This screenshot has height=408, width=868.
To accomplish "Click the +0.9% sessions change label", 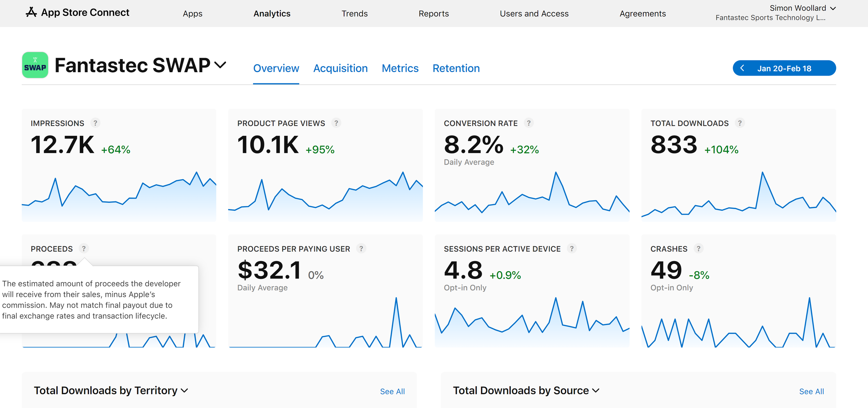I will tap(505, 275).
